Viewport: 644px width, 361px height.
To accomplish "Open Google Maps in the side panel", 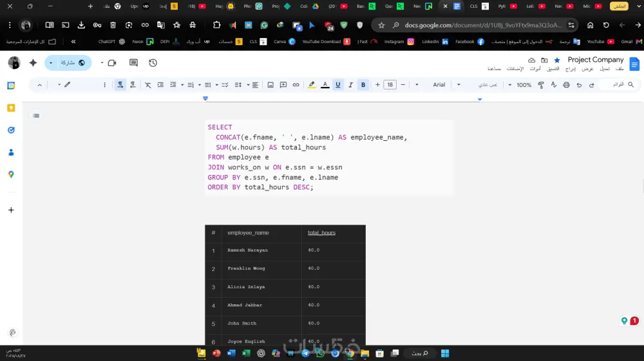I will 11,174.
